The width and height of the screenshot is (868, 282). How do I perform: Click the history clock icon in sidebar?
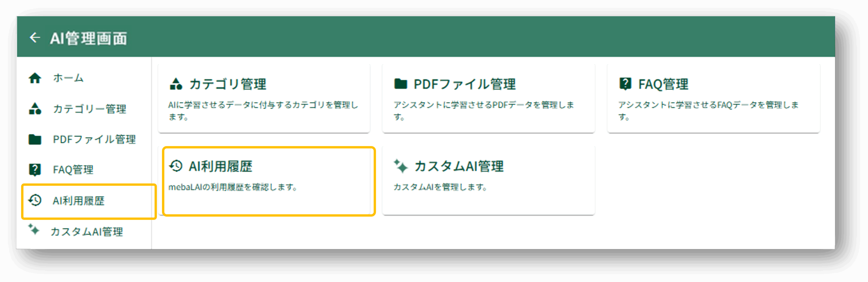pyautogui.click(x=35, y=200)
